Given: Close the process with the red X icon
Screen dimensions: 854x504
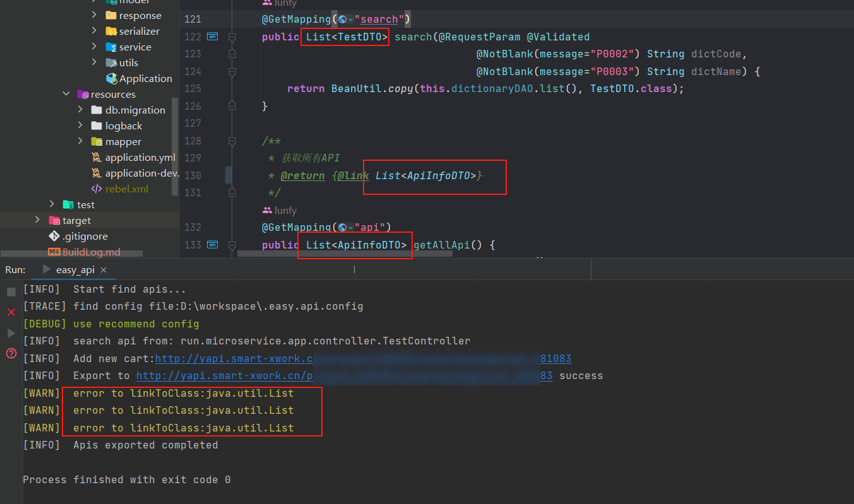Looking at the screenshot, I should pos(10,312).
